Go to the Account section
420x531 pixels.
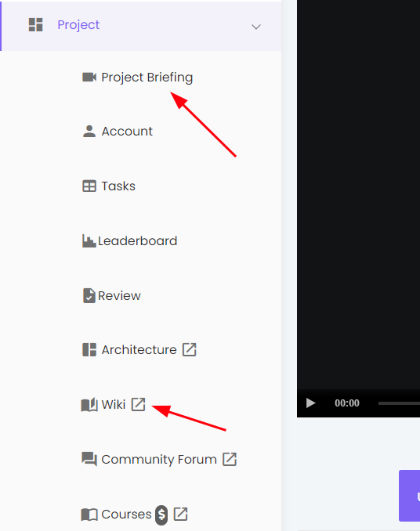pyautogui.click(x=127, y=131)
